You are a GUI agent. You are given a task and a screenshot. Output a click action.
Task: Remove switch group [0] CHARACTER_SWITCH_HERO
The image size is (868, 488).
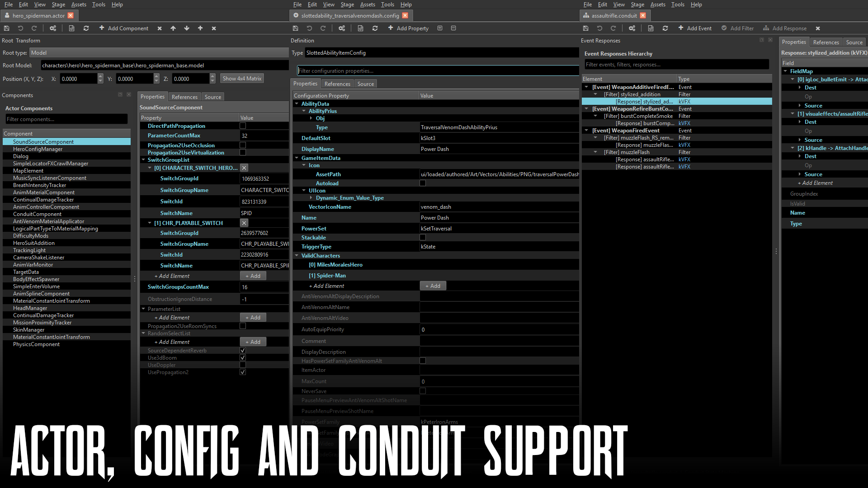(x=244, y=168)
